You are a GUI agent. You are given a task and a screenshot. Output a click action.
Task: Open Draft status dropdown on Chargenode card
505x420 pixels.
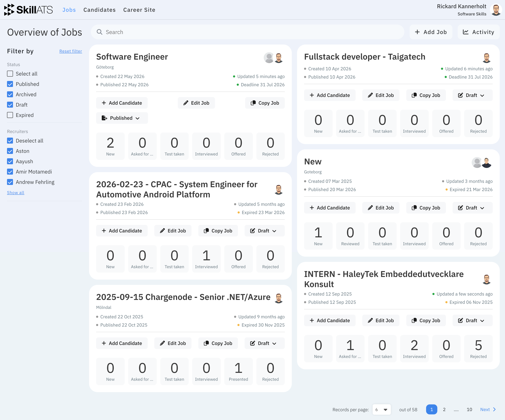point(265,343)
